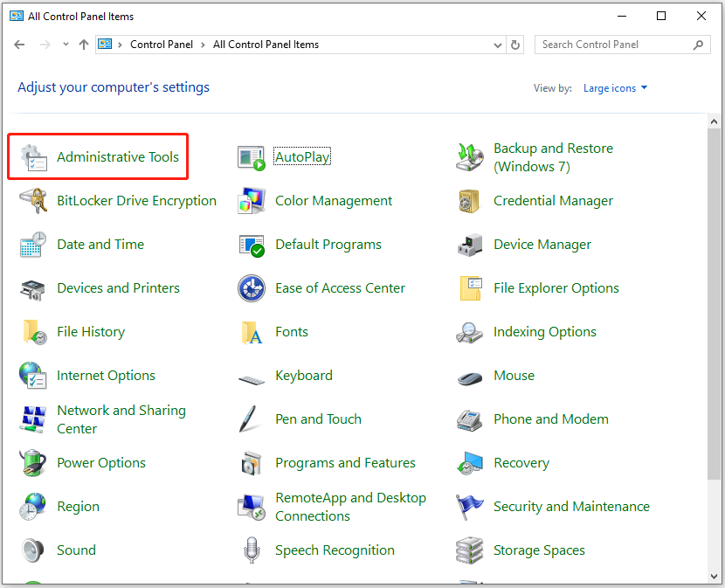Click the Storage Spaces drives icon

pos(469,550)
